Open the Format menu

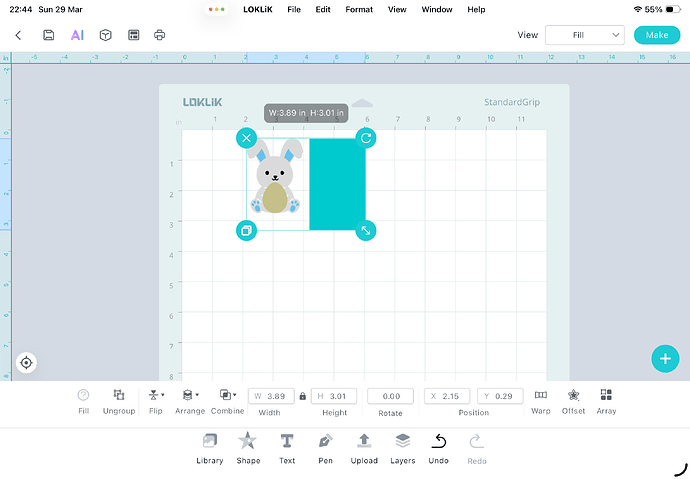359,9
